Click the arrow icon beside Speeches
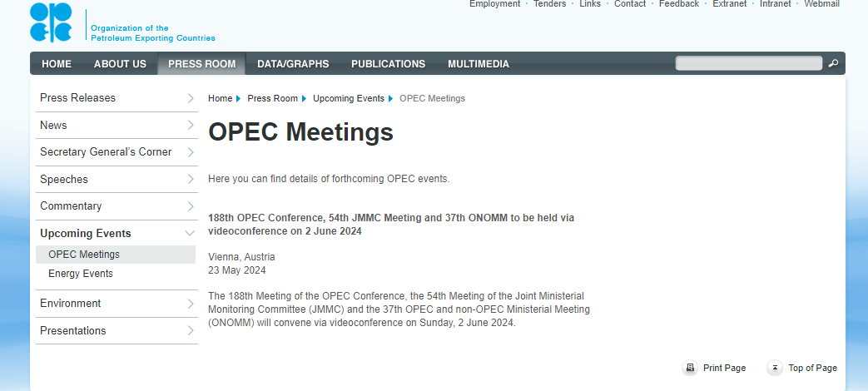Viewport: 868px width, 391px height. (191, 180)
